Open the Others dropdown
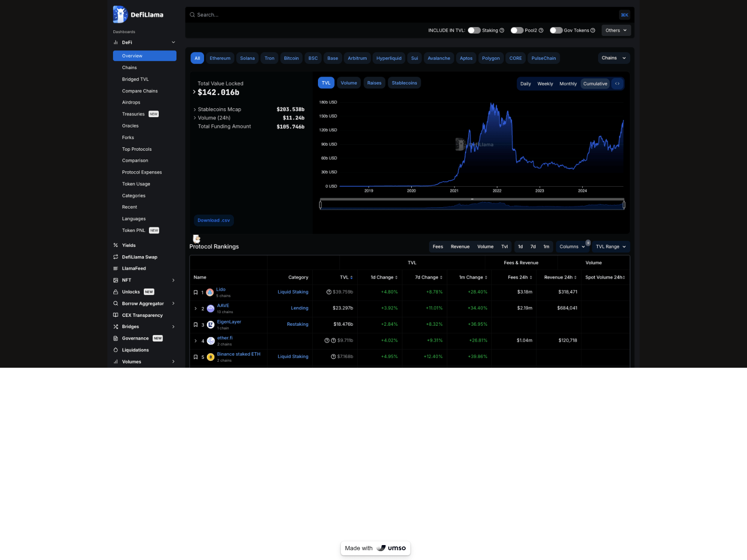747x560 pixels. [x=616, y=30]
